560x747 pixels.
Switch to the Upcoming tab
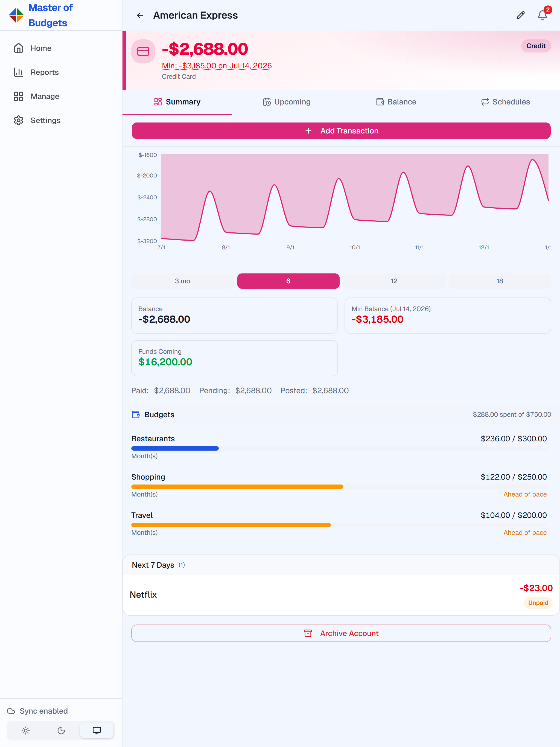point(286,102)
